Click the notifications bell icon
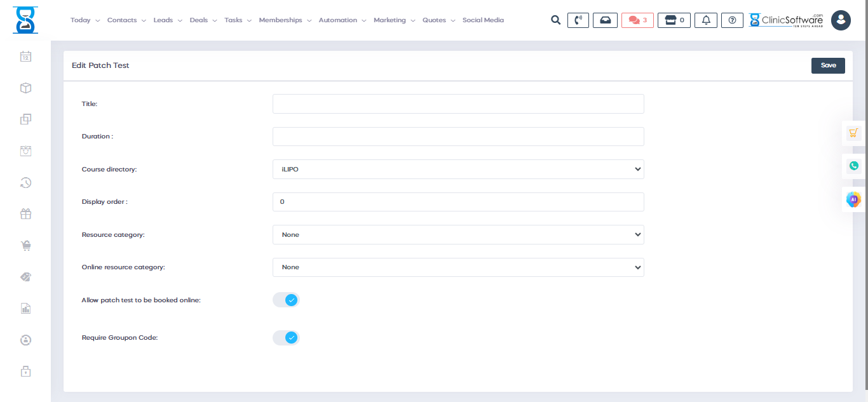The width and height of the screenshot is (868, 402). (x=705, y=20)
